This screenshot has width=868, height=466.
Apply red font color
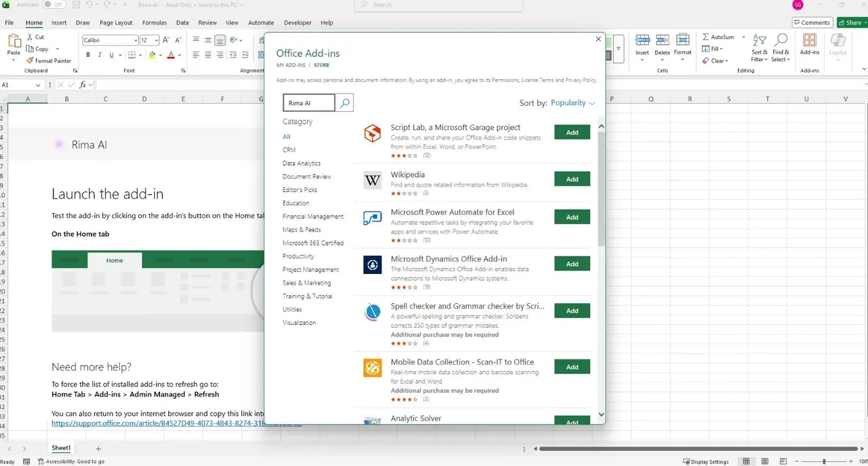click(x=171, y=55)
